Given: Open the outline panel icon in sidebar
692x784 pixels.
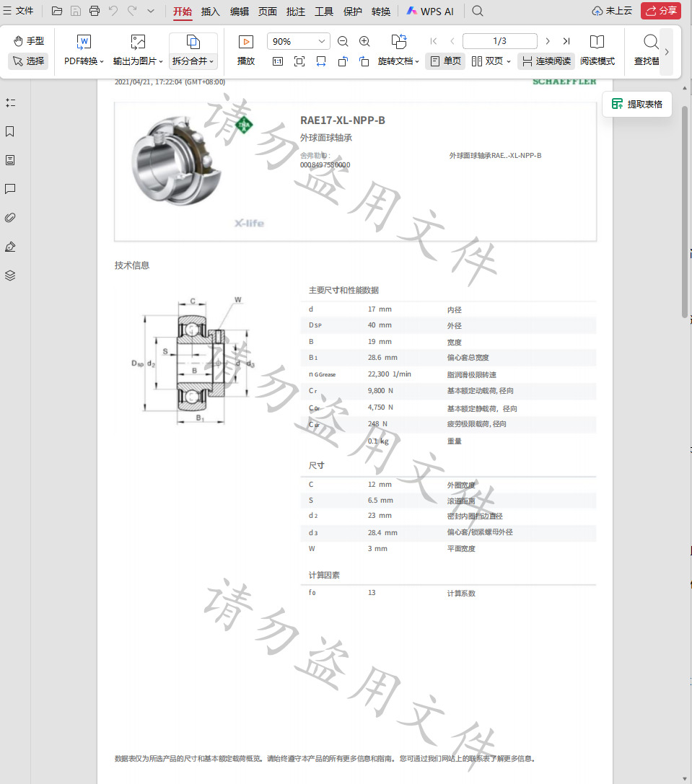Looking at the screenshot, I should click(10, 102).
